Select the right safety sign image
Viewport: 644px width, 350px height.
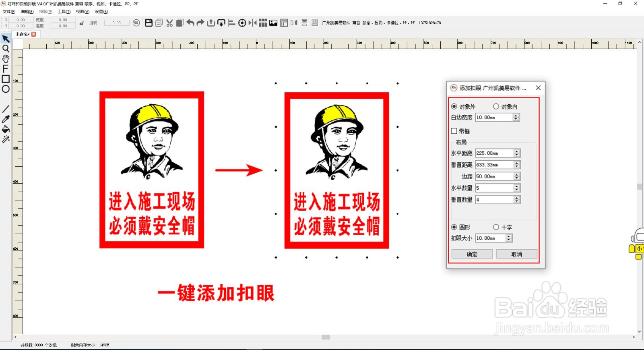tap(336, 170)
